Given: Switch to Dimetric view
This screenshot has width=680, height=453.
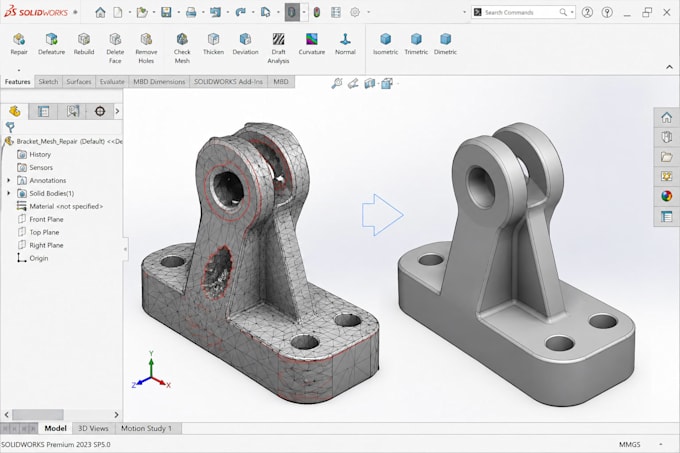Looking at the screenshot, I should [x=445, y=39].
